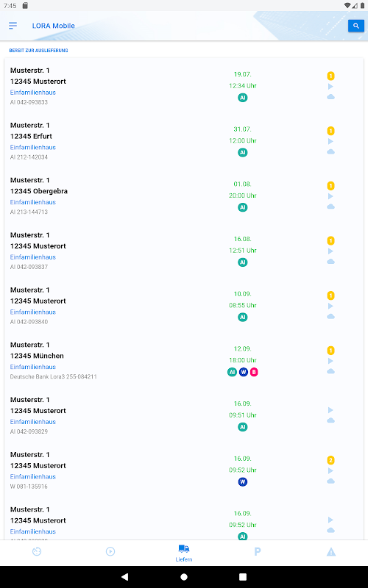
Task: Click the blue search button
Action: click(x=355, y=26)
